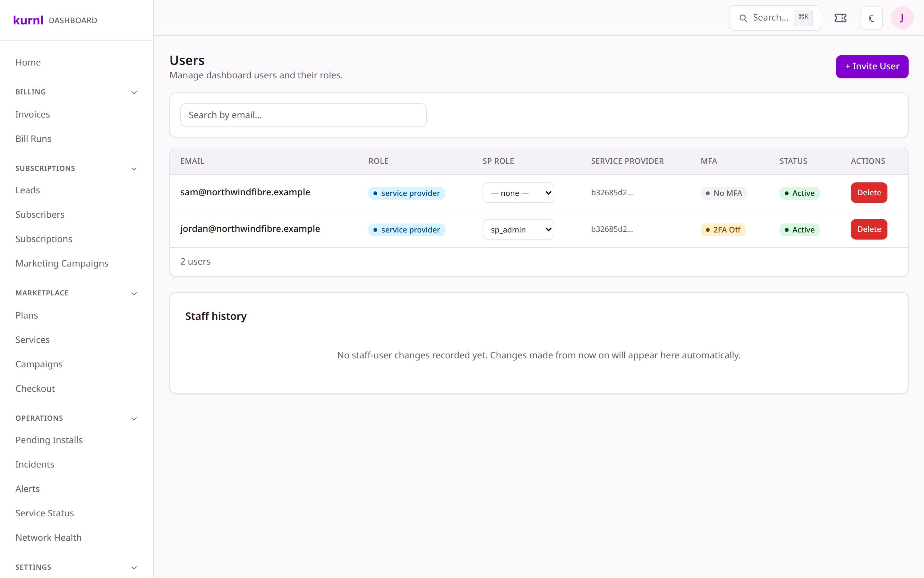Open the Subscribers page
924x578 pixels.
(40, 215)
